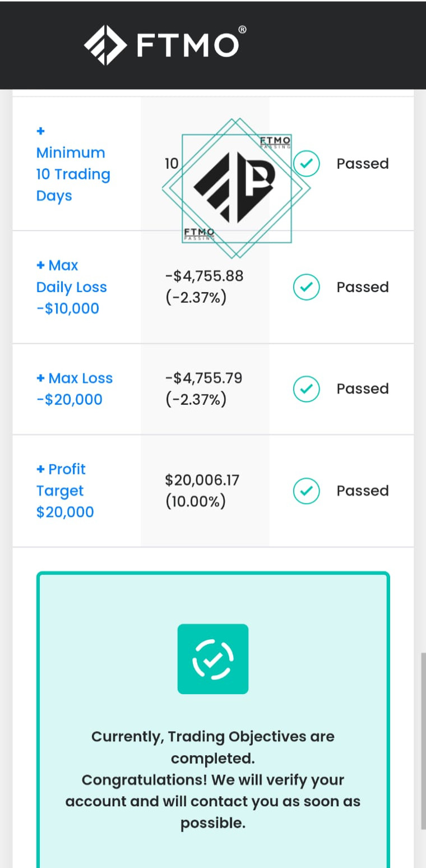The image size is (426, 868).
Task: Click the page scrollbar thumb on right edge
Action: coord(423,740)
